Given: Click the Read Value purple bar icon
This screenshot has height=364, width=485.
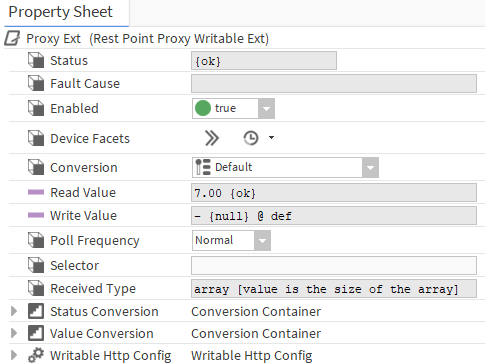Looking at the screenshot, I should 36,192.
